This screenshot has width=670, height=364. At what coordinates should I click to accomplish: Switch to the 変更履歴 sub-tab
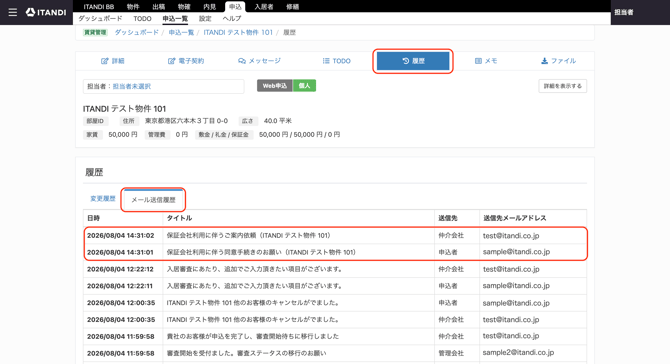coord(103,199)
